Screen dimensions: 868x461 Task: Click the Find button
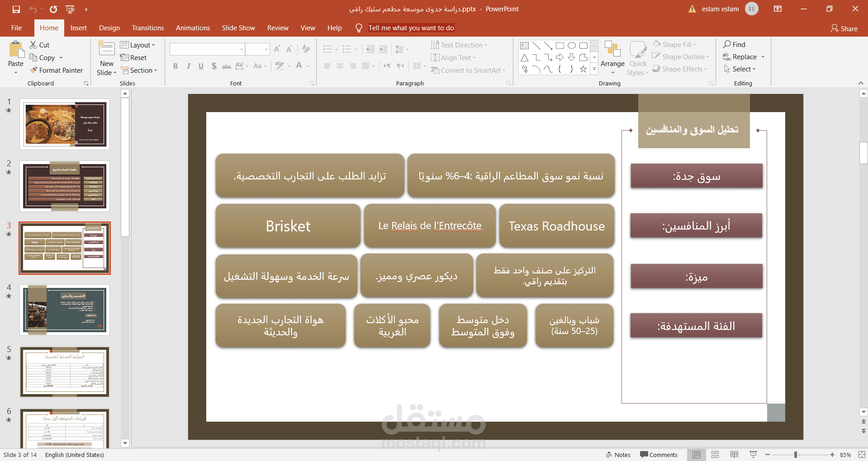(734, 44)
